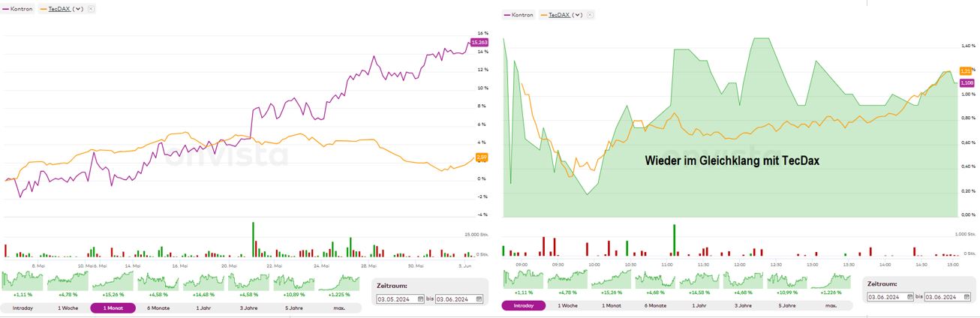This screenshot has width=980, height=318.
Task: Switch left chart to Intraday view
Action: [x=23, y=307]
